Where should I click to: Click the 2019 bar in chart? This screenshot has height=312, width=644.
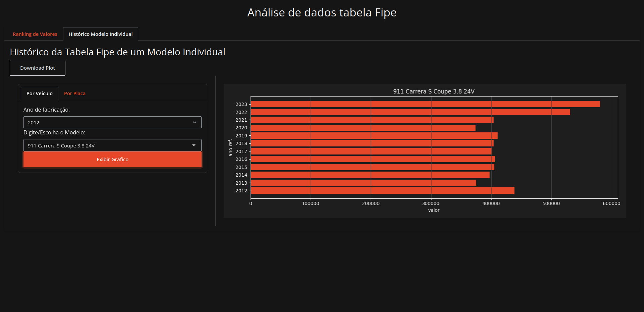374,136
